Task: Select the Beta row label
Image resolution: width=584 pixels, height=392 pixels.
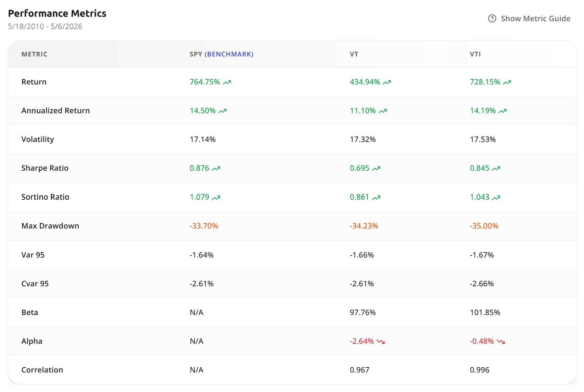Action: click(30, 312)
